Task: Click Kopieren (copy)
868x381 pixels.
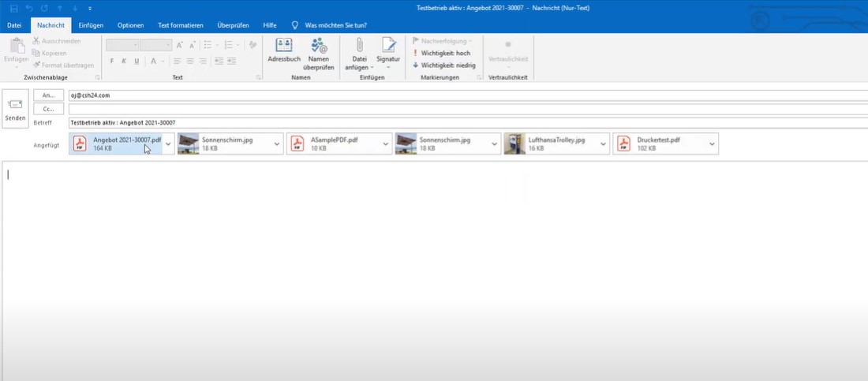Action: tap(49, 53)
